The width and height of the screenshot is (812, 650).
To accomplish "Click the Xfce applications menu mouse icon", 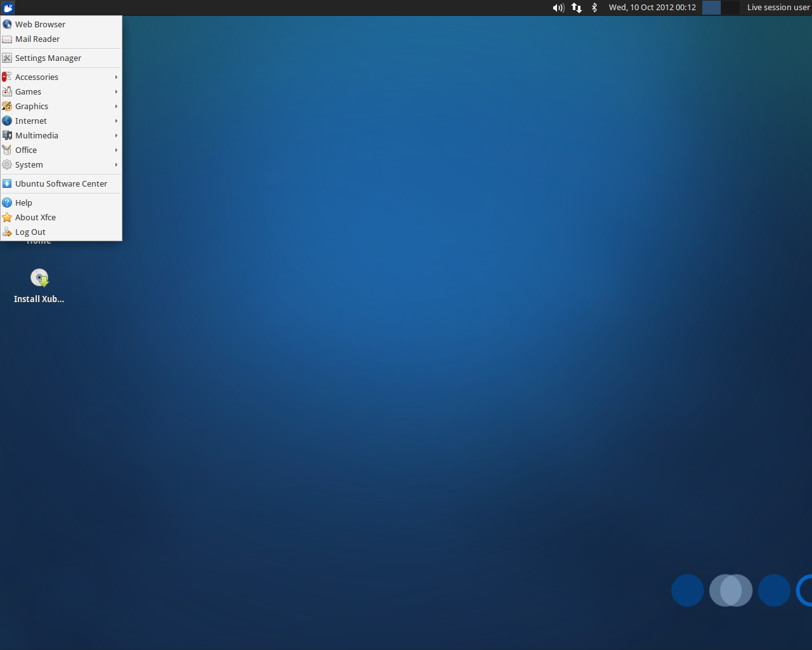I will [x=8, y=8].
